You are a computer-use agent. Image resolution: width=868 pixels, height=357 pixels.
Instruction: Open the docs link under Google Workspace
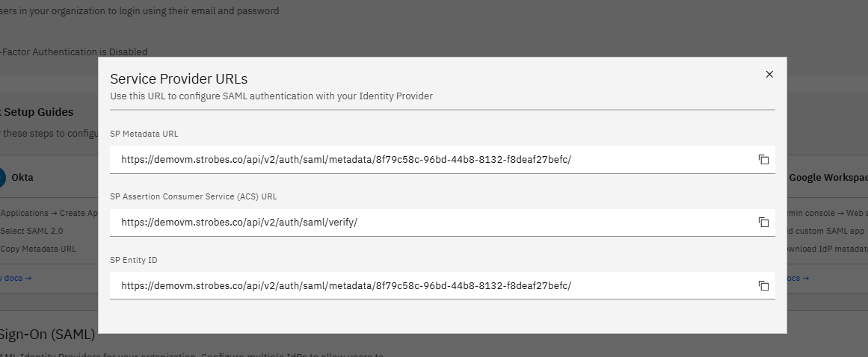[x=798, y=278]
